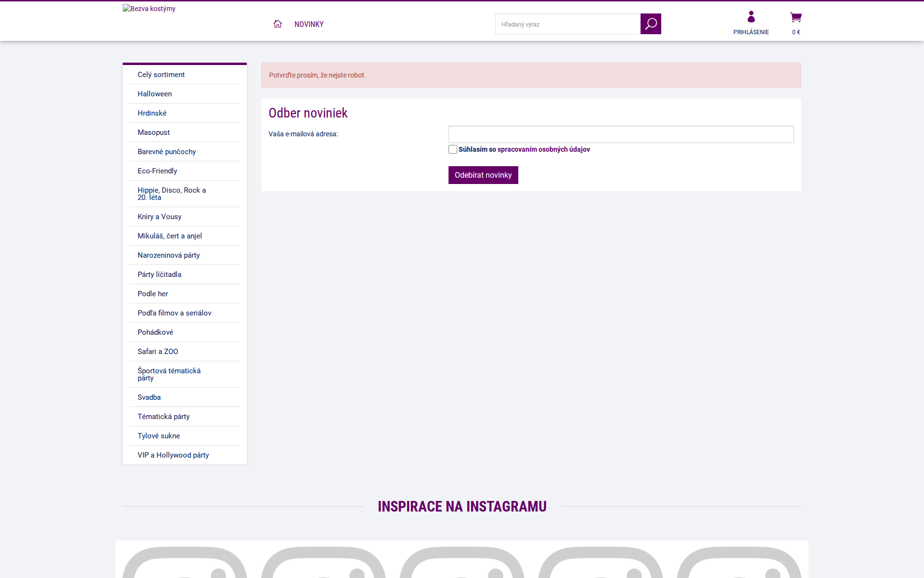924x578 pixels.
Task: Open the shopping cart icon
Action: 796,18
